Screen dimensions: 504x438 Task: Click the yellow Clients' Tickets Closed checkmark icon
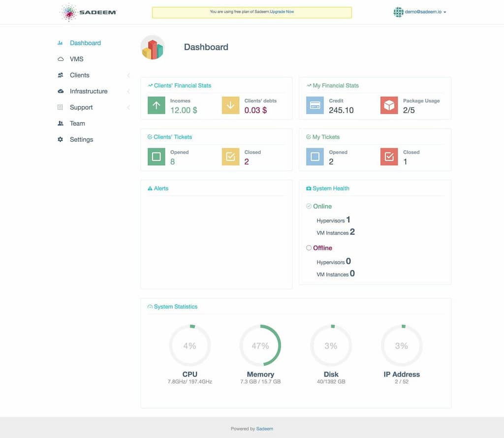pos(230,157)
